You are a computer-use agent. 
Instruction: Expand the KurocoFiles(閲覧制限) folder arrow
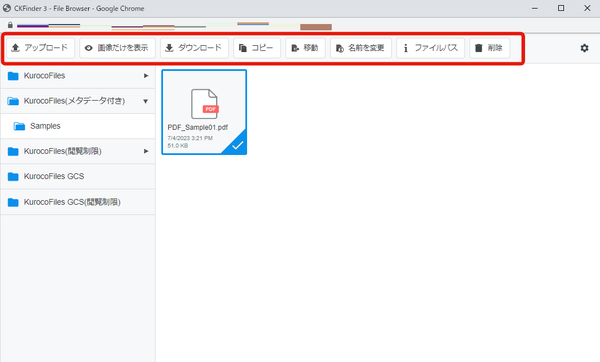[x=146, y=151]
